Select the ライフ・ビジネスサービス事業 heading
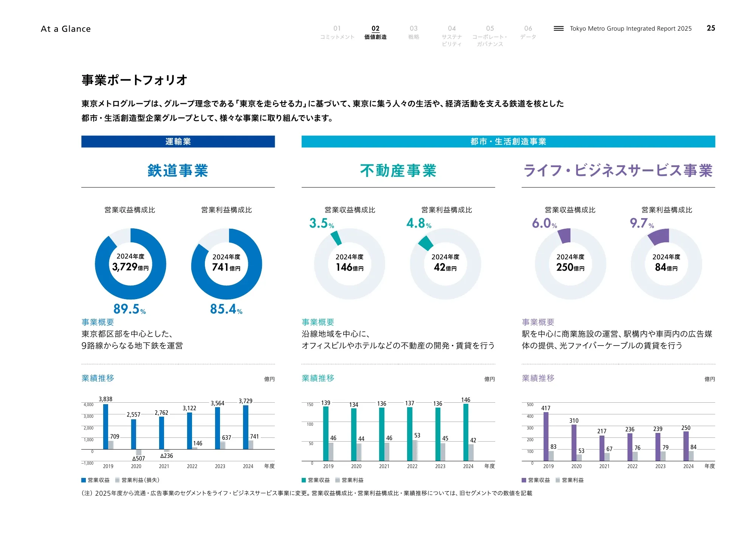Screen dimensions: 756x535 [618, 171]
